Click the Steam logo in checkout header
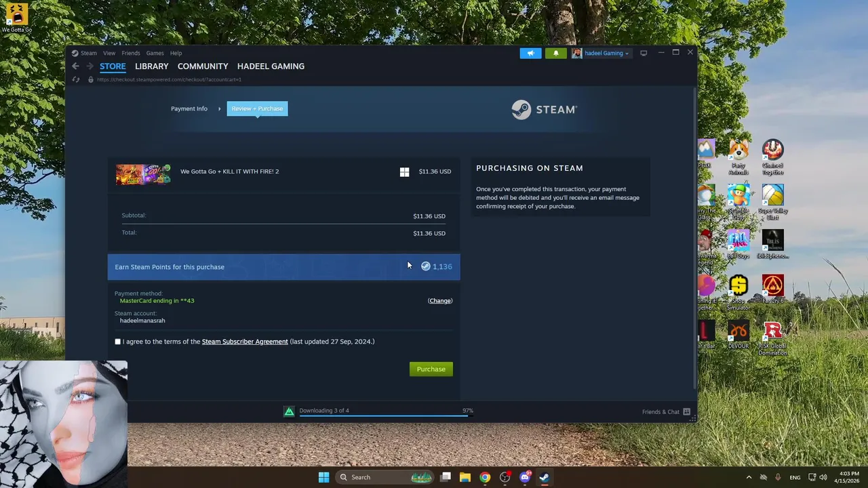 (x=544, y=109)
